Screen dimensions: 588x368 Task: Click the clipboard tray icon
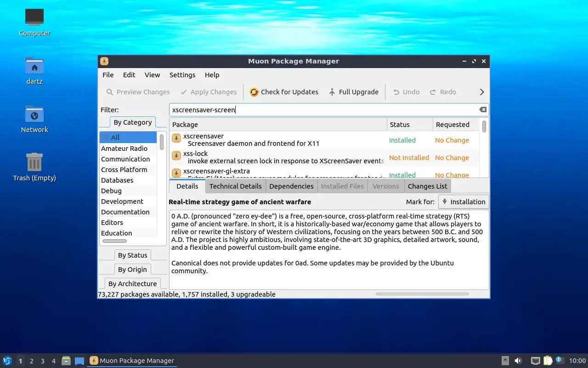[x=548, y=361]
